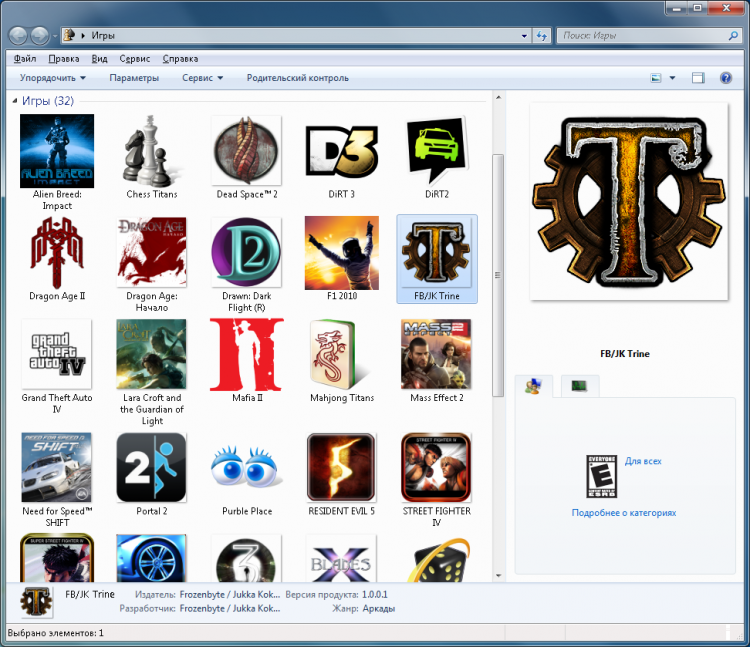Open the help question mark button
Screen dimensions: 750x647
tap(726, 78)
